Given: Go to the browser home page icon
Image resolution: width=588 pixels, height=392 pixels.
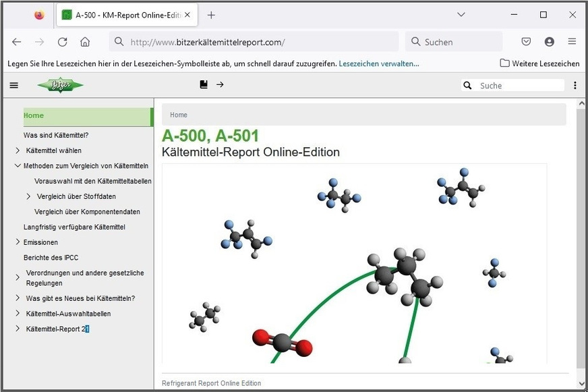Looking at the screenshot, I should click(85, 42).
